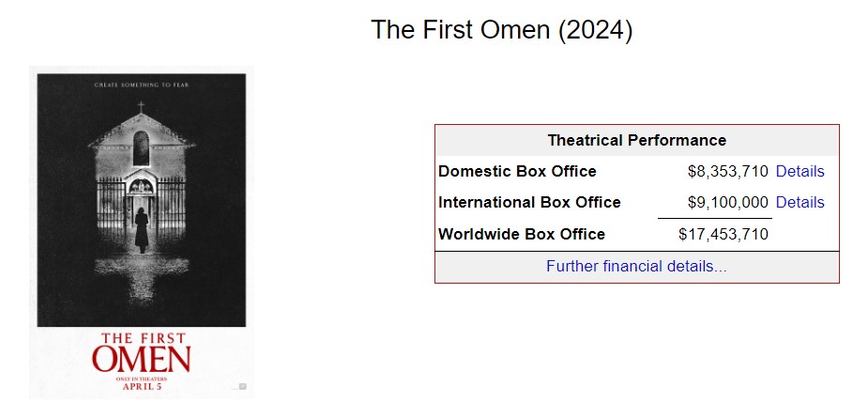The image size is (868, 402).
Task: Click the Theatrical Performance table header
Action: click(x=636, y=140)
